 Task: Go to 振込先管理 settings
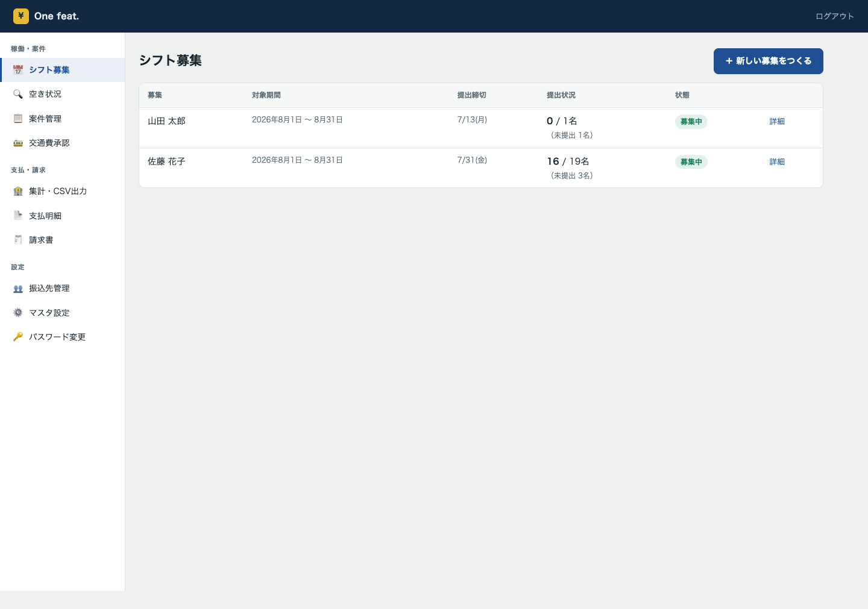(x=63, y=288)
